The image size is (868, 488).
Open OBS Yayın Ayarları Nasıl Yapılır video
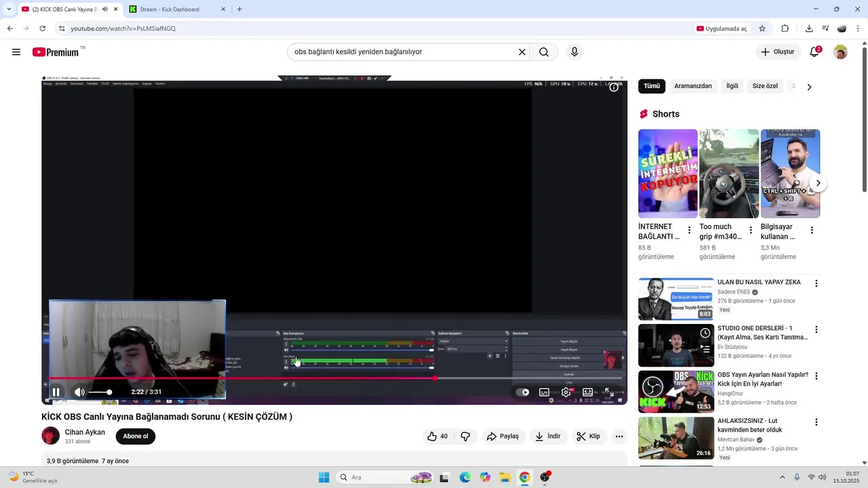763,379
